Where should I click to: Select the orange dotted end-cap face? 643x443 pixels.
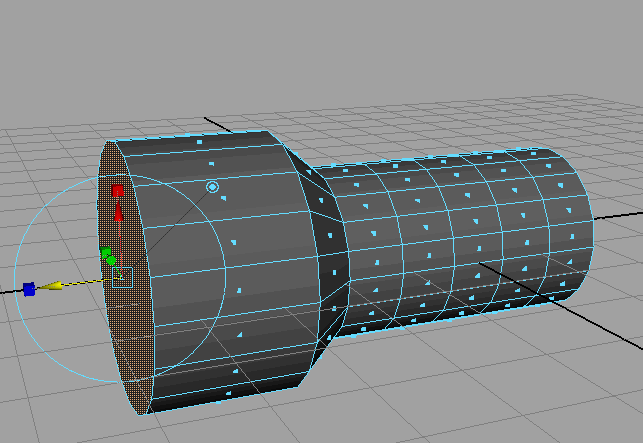click(x=125, y=279)
